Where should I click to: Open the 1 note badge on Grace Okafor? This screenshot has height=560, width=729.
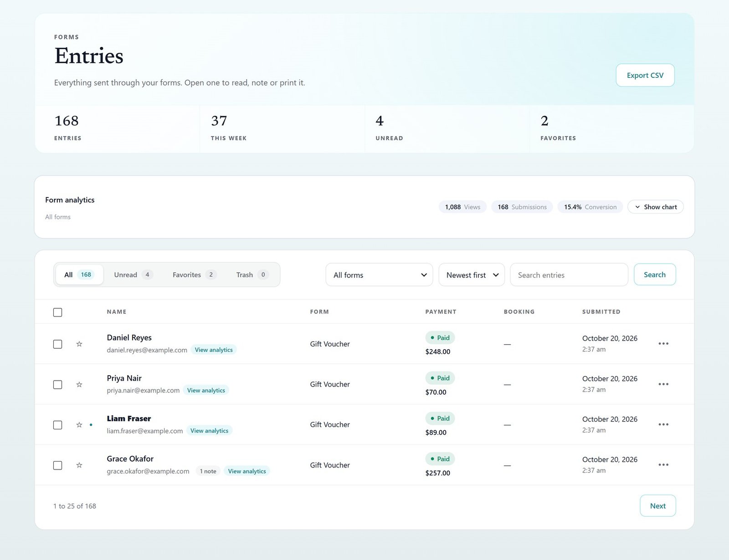(208, 471)
